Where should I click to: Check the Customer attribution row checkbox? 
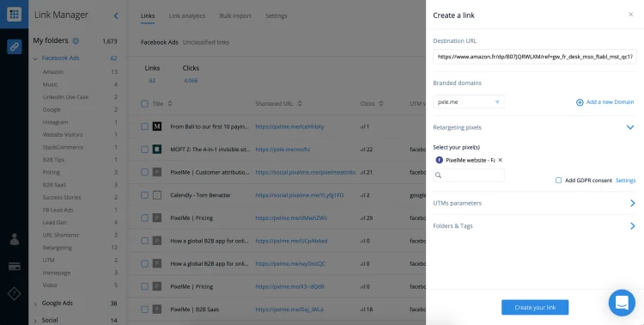[x=144, y=172]
